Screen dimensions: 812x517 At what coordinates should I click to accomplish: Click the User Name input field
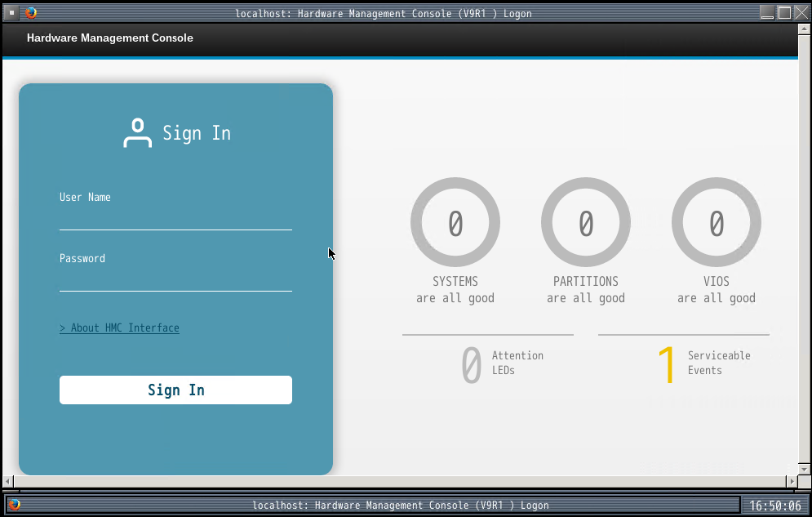[x=175, y=219]
